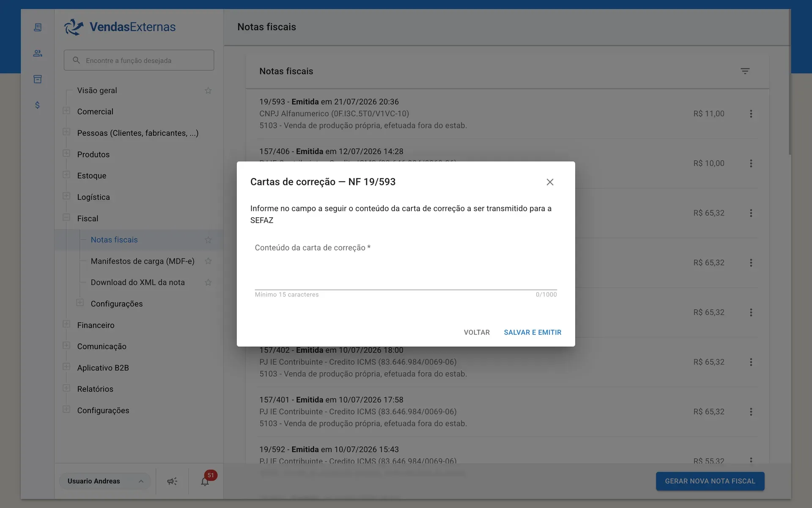Screen dimensions: 812x508
Task: Expand the Pessoas tree node
Action: [x=66, y=132]
